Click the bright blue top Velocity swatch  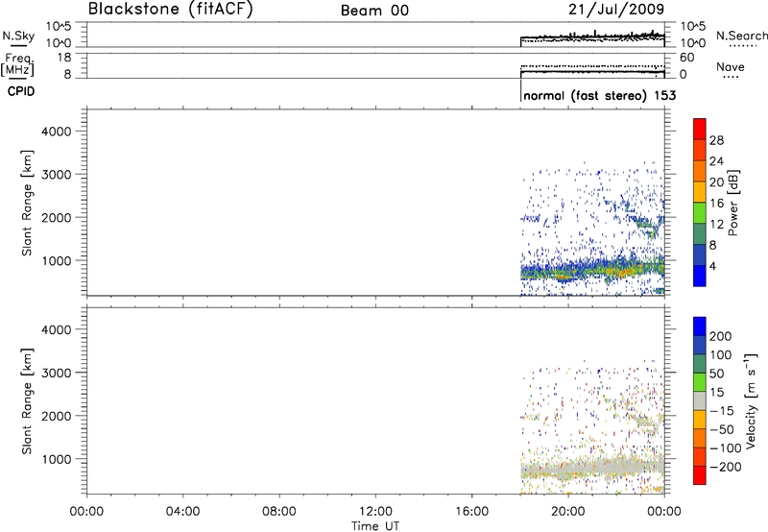[700, 326]
